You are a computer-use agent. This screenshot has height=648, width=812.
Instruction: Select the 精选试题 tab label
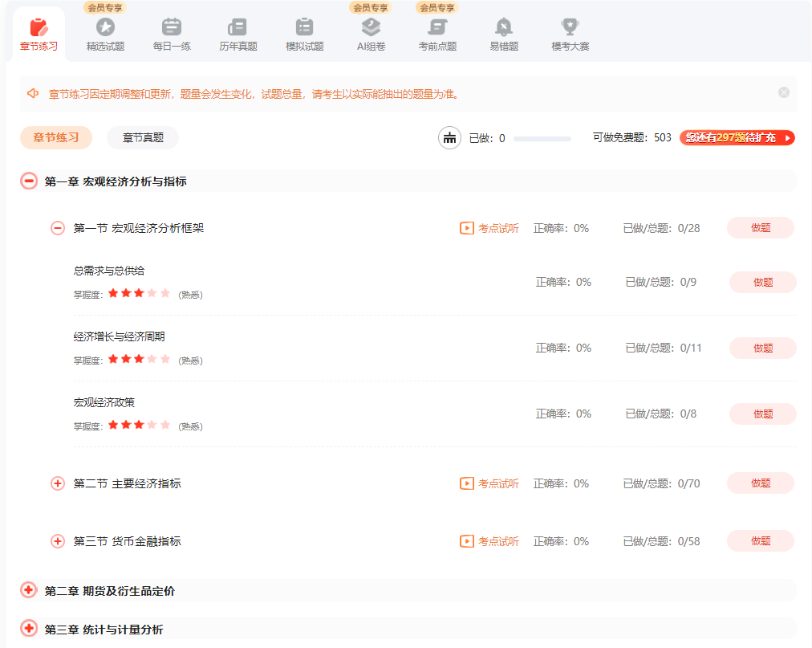tap(106, 46)
